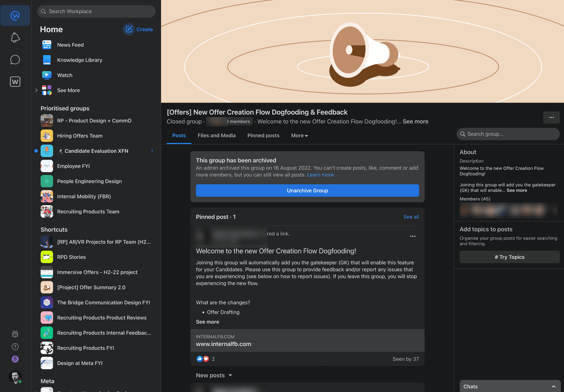Expand the Chats panel chevron

(554, 386)
